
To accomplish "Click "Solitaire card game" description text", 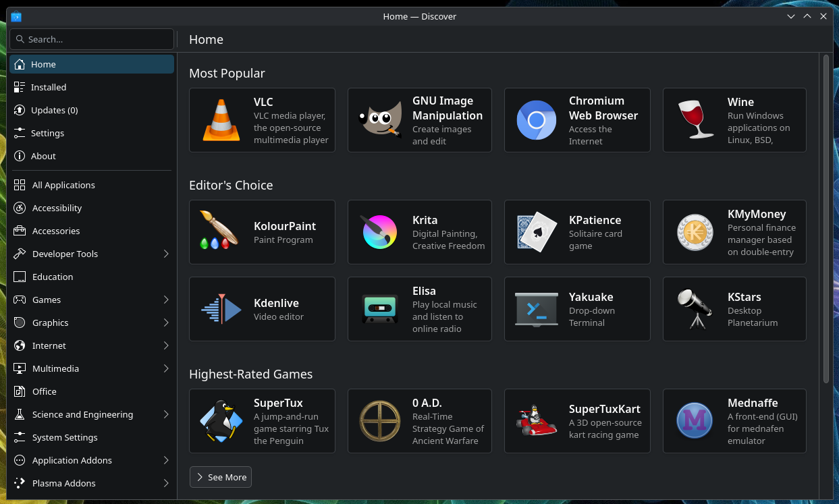I will pos(595,240).
